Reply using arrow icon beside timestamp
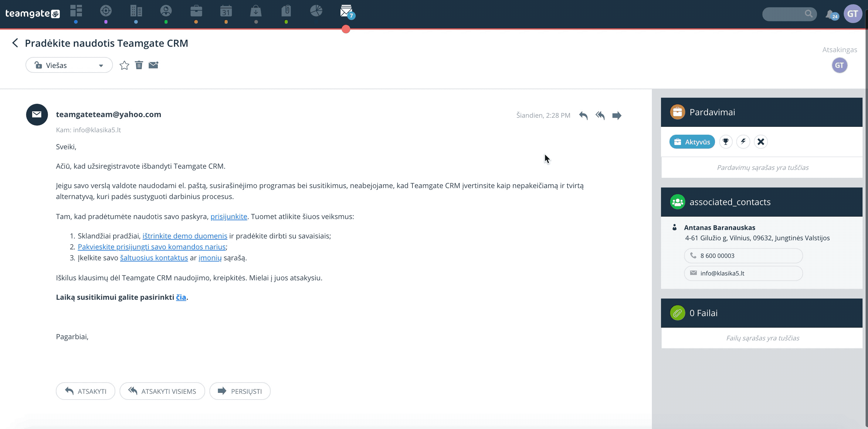Screen dimensions: 868x429 [x=583, y=116]
